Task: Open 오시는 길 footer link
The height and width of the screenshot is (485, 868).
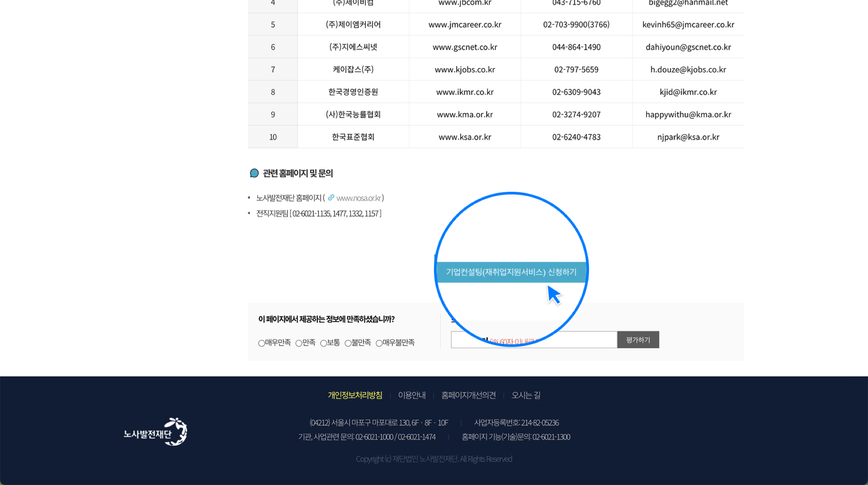Action: [526, 395]
